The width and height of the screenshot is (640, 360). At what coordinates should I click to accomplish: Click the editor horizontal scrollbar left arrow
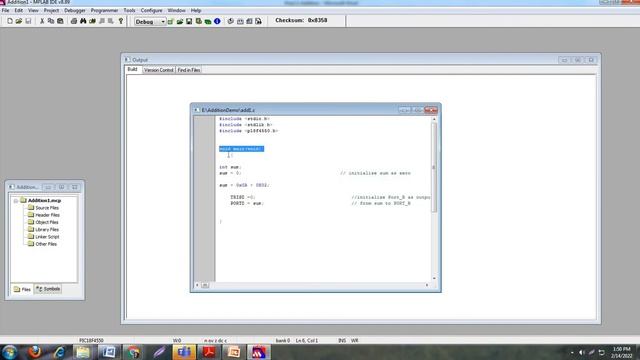coord(197,285)
